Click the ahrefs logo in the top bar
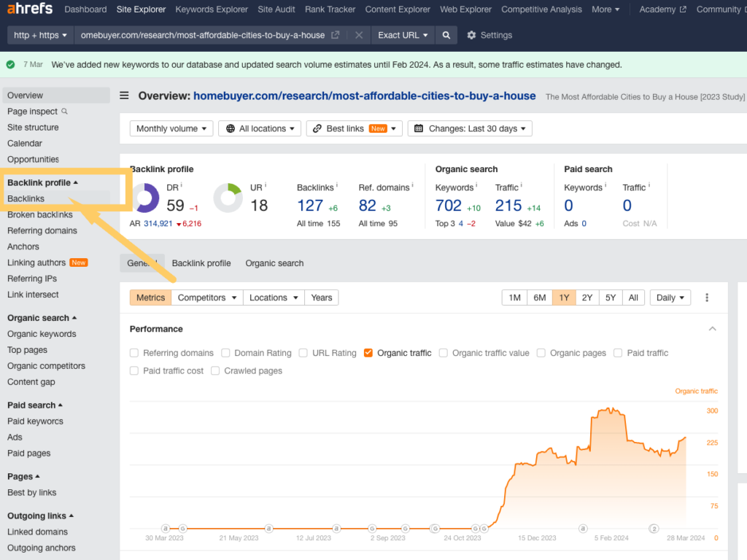 [29, 9]
